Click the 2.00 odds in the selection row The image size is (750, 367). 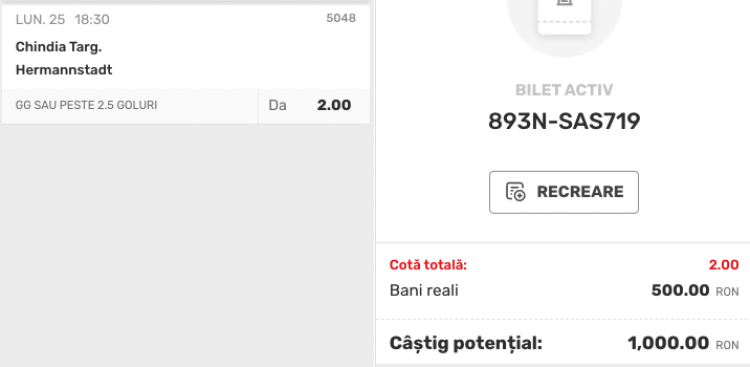[334, 105]
